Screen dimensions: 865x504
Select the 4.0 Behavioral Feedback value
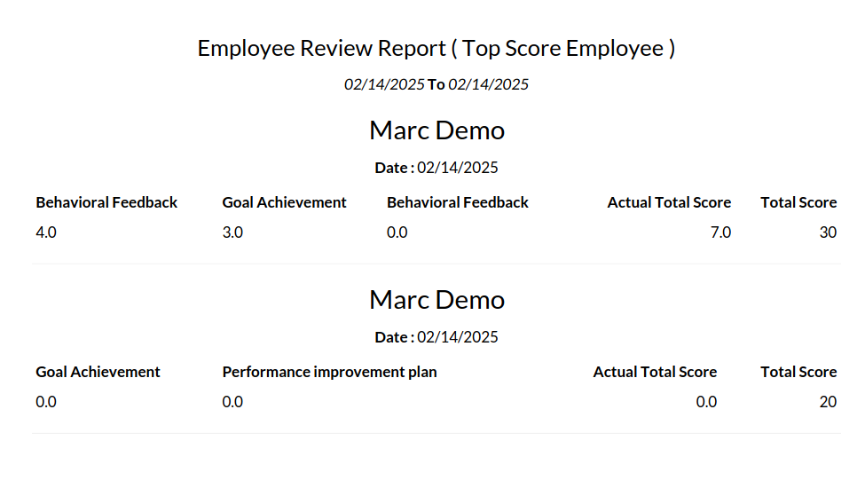pyautogui.click(x=46, y=232)
